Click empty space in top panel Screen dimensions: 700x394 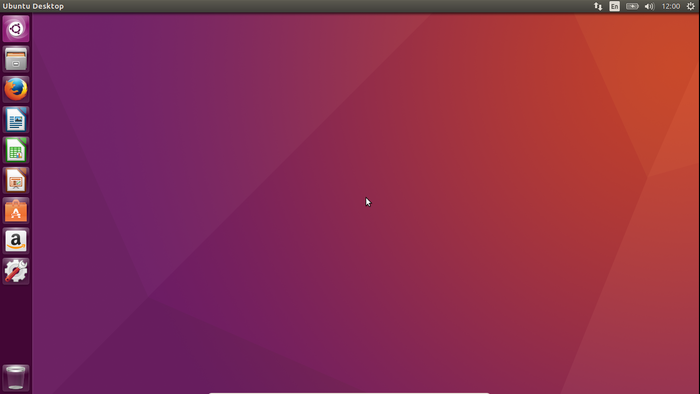312,6
